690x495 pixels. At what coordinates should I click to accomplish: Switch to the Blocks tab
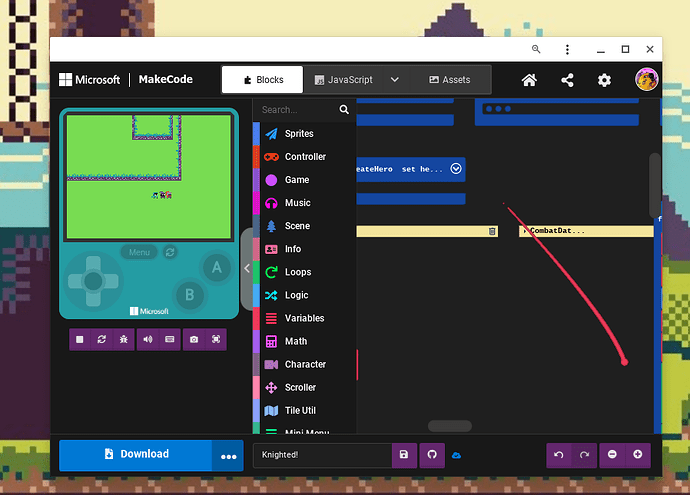point(263,80)
